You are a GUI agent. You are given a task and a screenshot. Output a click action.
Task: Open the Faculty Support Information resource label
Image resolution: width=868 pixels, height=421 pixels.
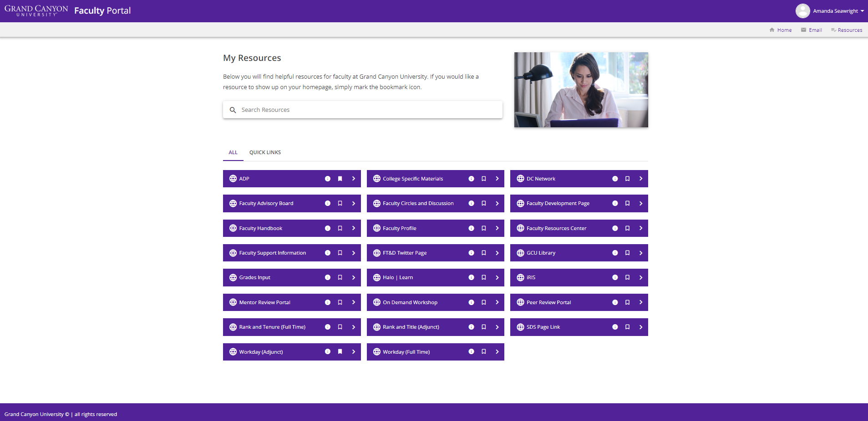tap(272, 253)
